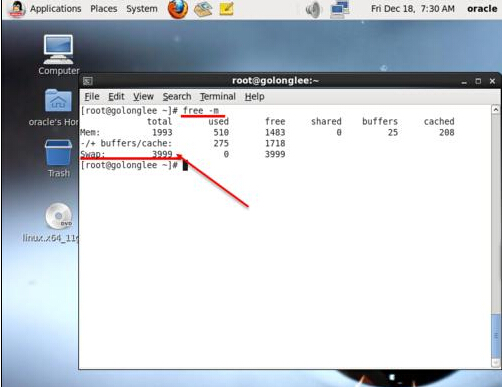Click the 'used' column header
Image resolution: width=502 pixels, height=387 pixels.
click(219, 121)
